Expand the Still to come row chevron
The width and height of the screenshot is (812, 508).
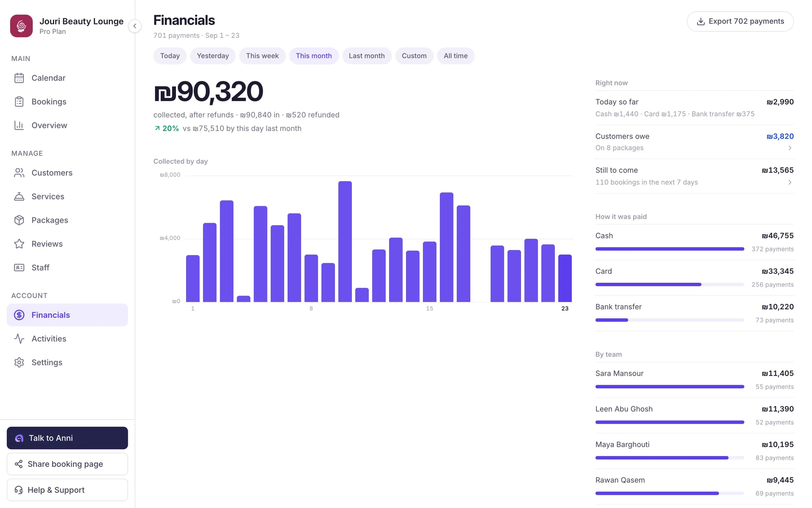coord(790,183)
